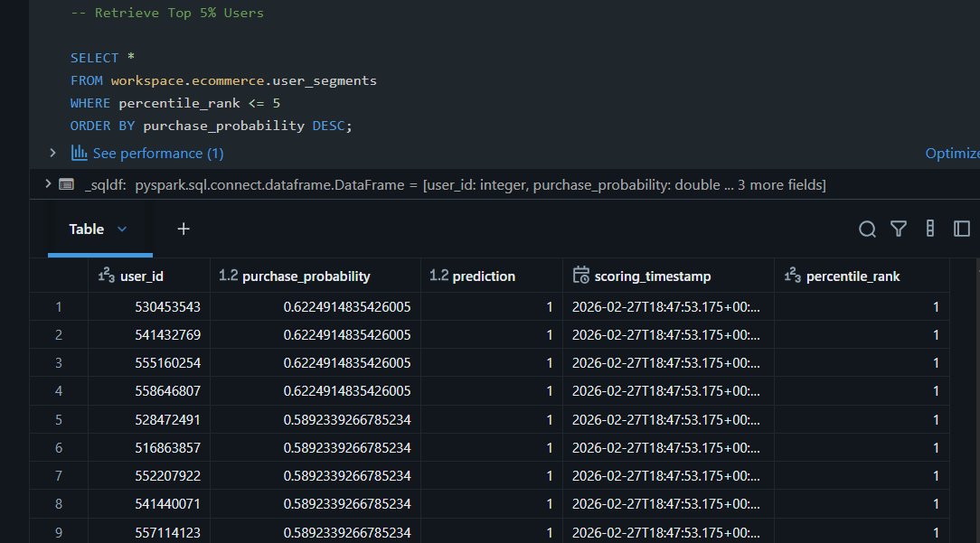Sort by the prediction column header
This screenshot has width=980, height=543.
click(x=484, y=276)
